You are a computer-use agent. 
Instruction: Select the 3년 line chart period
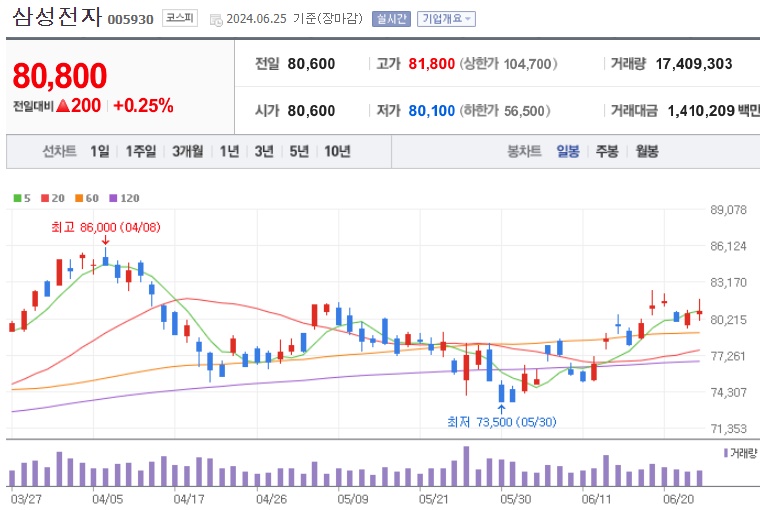point(264,151)
